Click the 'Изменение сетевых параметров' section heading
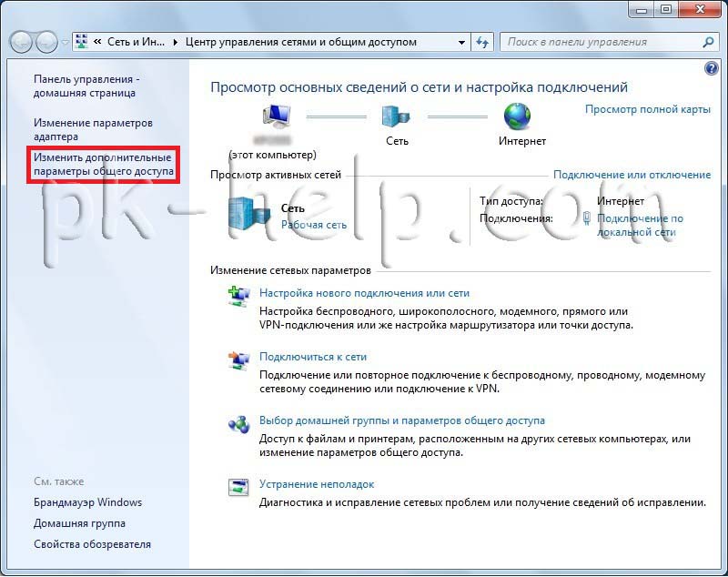Image resolution: width=728 pixels, height=577 pixels. coord(290,270)
